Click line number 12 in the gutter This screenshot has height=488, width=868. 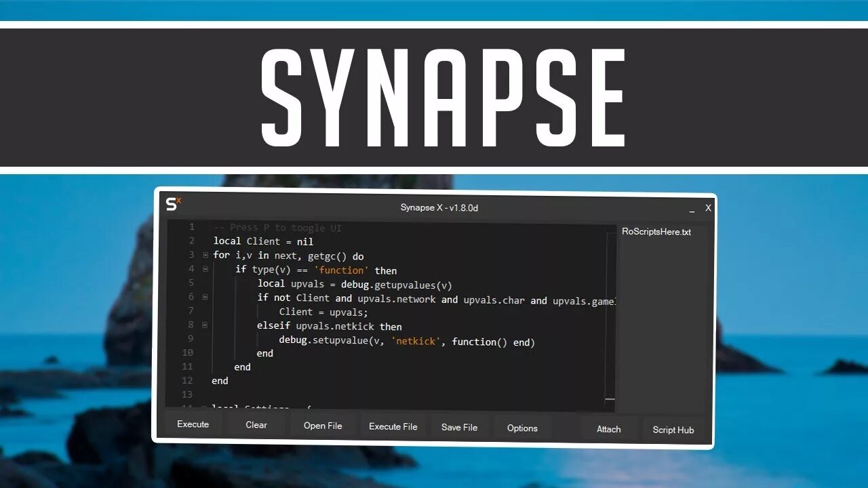tap(187, 380)
